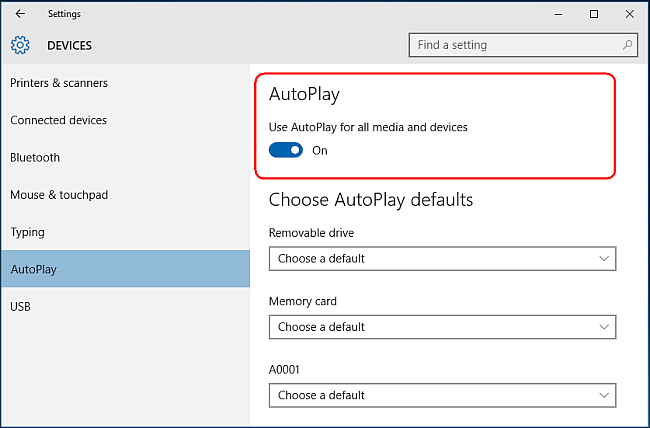Open the Removable drive default dropdown
The height and width of the screenshot is (428, 650).
tap(442, 259)
